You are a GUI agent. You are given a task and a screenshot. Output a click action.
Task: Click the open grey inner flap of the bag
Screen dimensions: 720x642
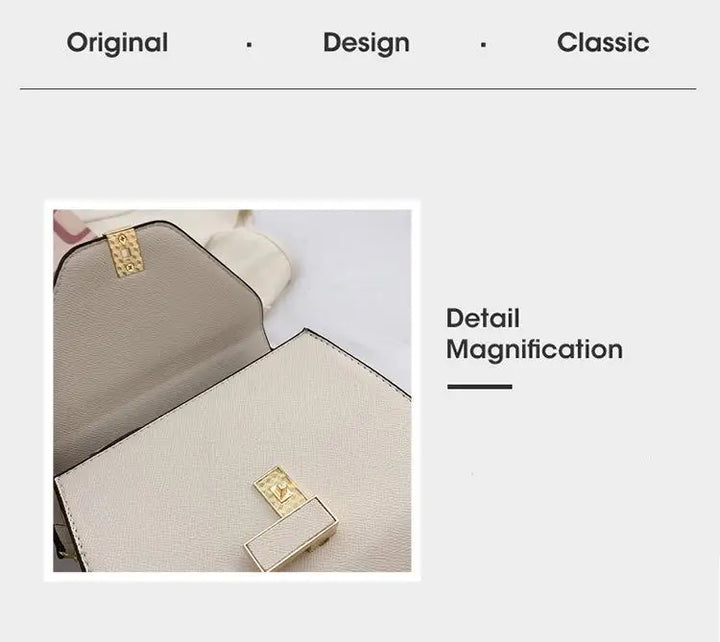coord(154,349)
